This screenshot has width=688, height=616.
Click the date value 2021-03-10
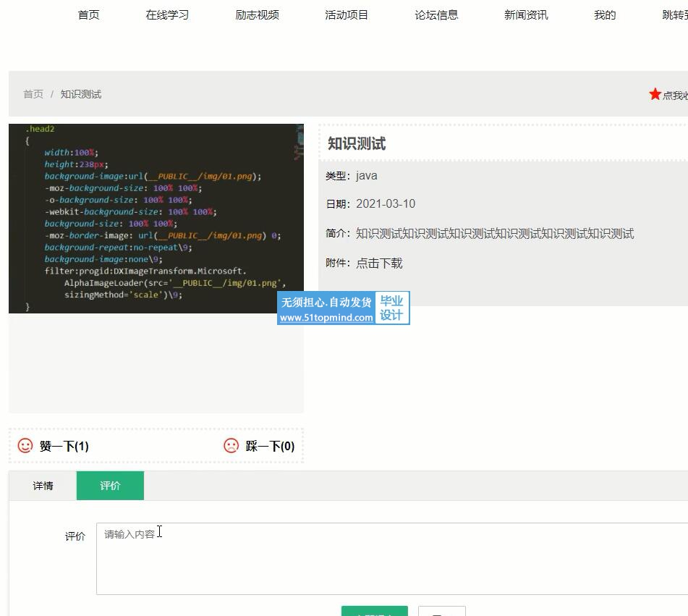[386, 203]
